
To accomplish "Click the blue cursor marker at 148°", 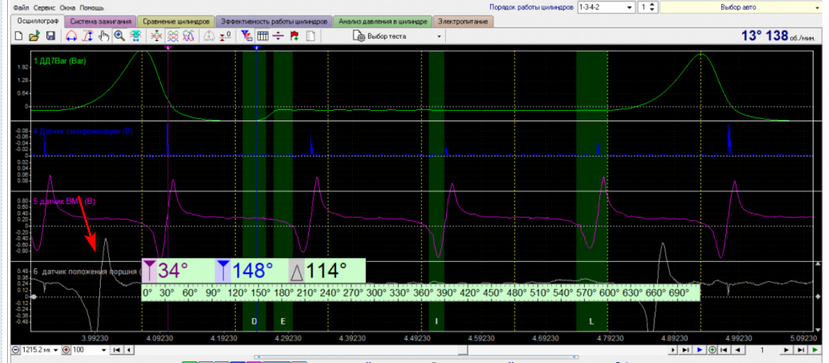I will click(x=256, y=48).
